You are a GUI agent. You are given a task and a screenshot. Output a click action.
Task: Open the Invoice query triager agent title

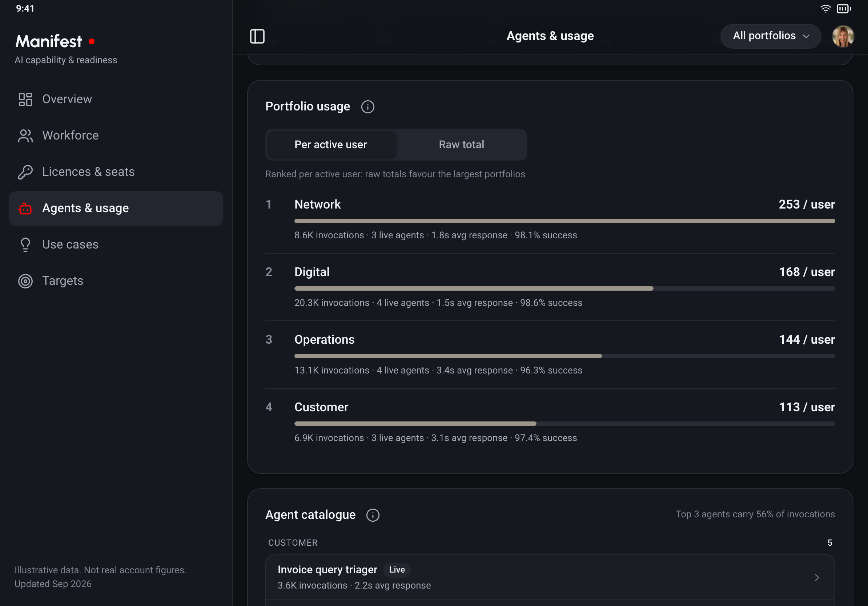point(327,570)
